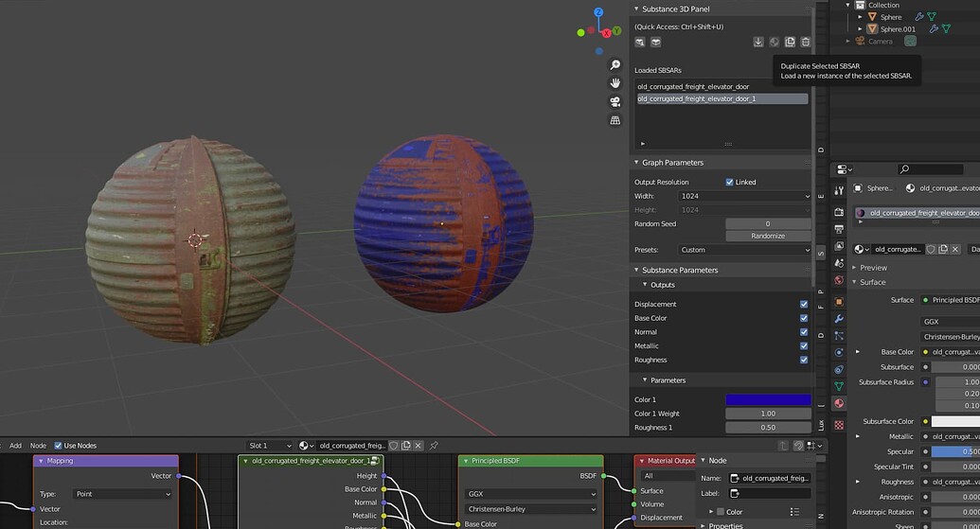Image resolution: width=980 pixels, height=529 pixels.
Task: Open the Modifier properties wrench tab
Action: point(839,319)
